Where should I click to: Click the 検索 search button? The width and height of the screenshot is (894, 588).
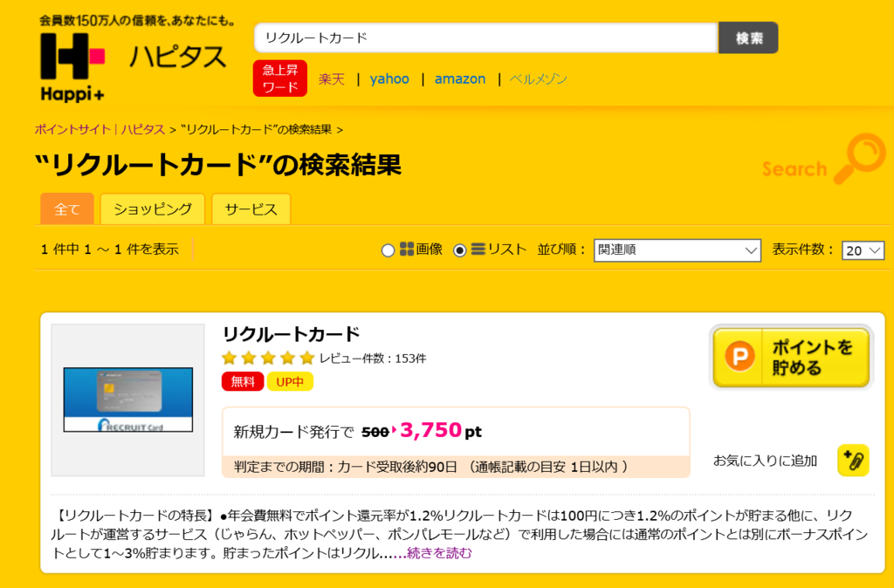tap(748, 38)
